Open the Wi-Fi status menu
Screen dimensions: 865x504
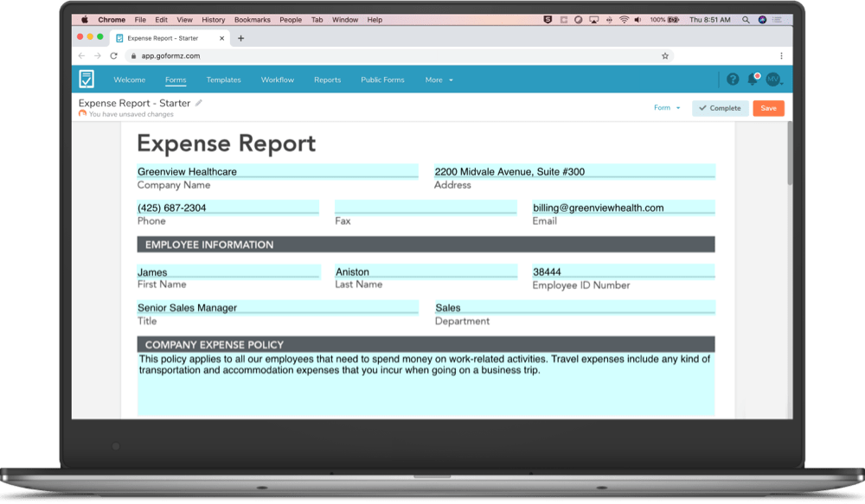(625, 19)
